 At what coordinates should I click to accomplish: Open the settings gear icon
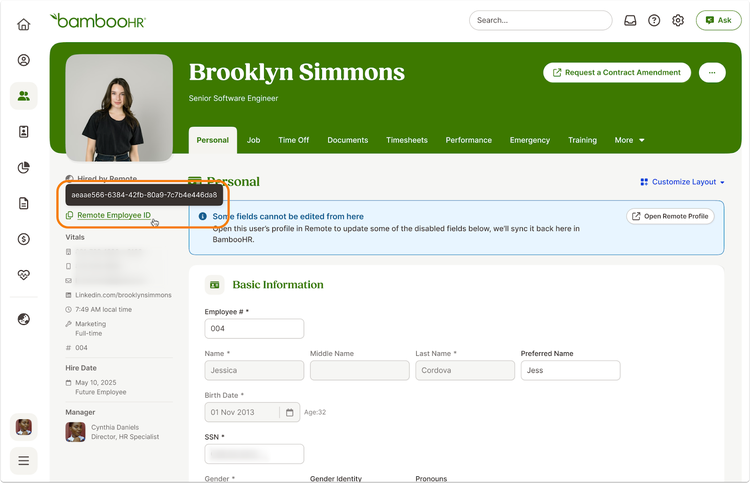678,21
